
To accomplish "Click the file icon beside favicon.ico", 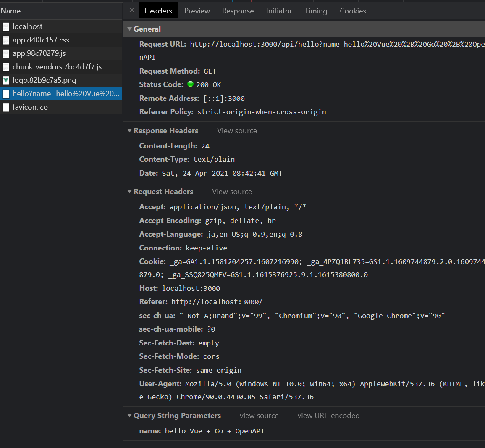I will 6,108.
